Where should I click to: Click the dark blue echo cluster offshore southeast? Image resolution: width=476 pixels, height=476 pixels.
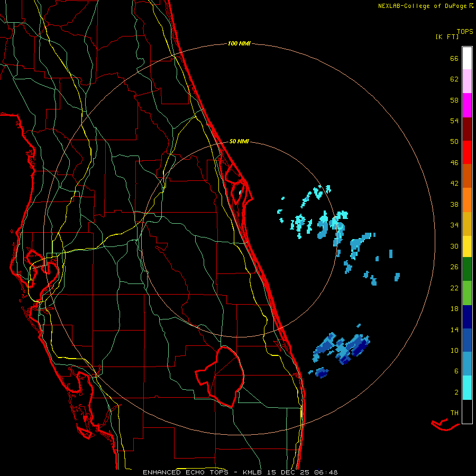[342, 348]
